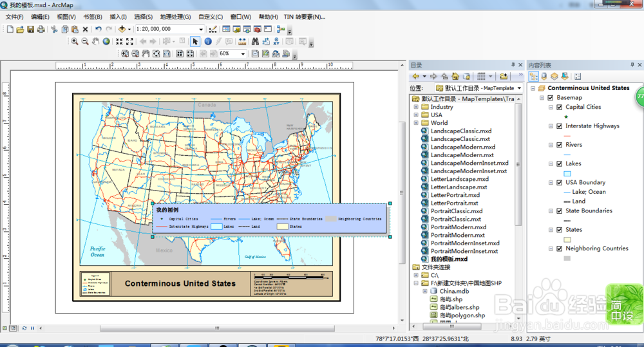
Task: Expand the China.mdb geodatabase
Action: coord(424,291)
